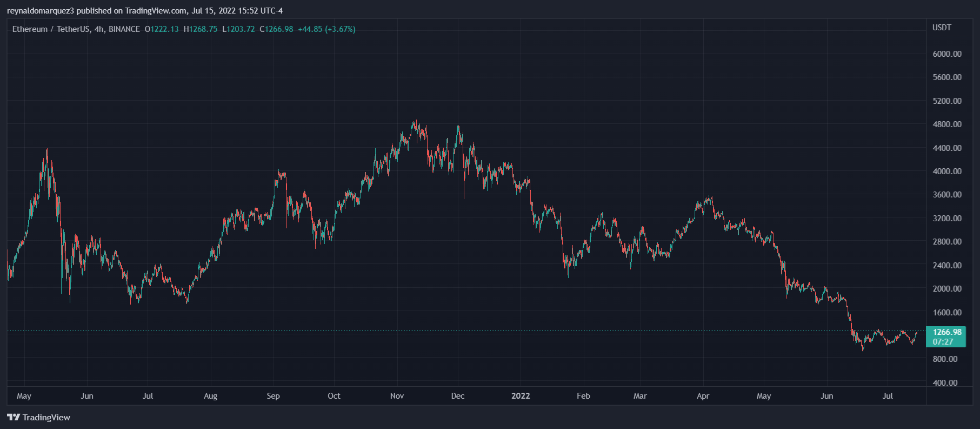This screenshot has height=429, width=980.
Task: Click the 2800.00 price axis label
Action: pyautogui.click(x=947, y=242)
